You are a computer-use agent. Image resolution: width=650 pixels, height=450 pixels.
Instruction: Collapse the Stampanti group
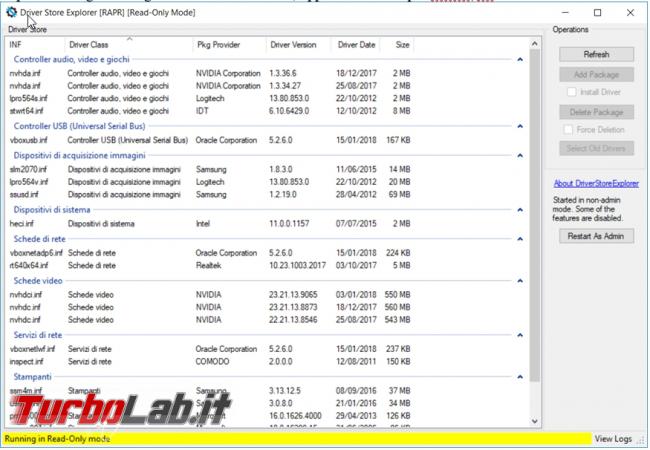520,377
